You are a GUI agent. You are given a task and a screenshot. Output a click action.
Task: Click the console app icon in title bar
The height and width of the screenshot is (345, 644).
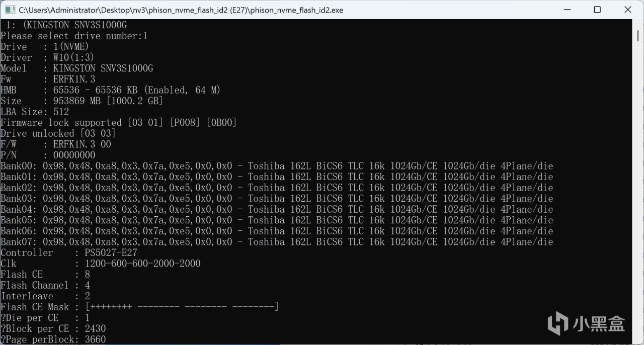(x=9, y=10)
